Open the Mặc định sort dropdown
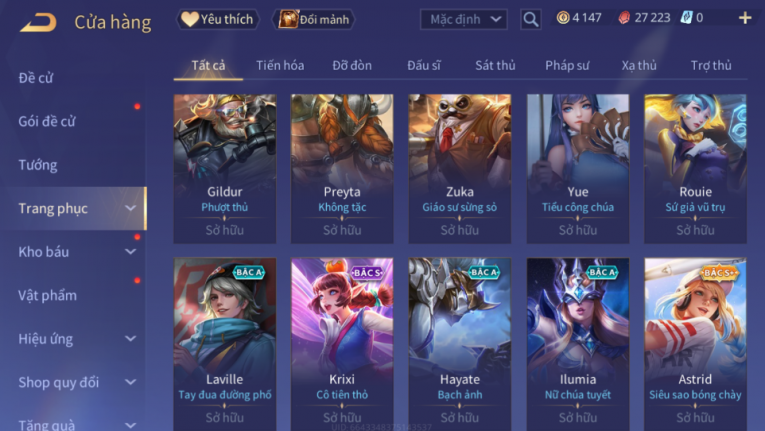 click(x=463, y=20)
